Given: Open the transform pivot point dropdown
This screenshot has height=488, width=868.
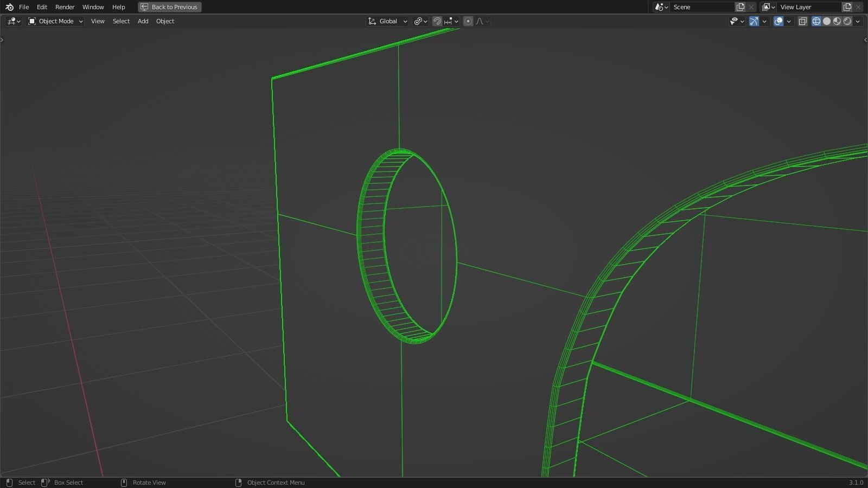Looking at the screenshot, I should 420,21.
